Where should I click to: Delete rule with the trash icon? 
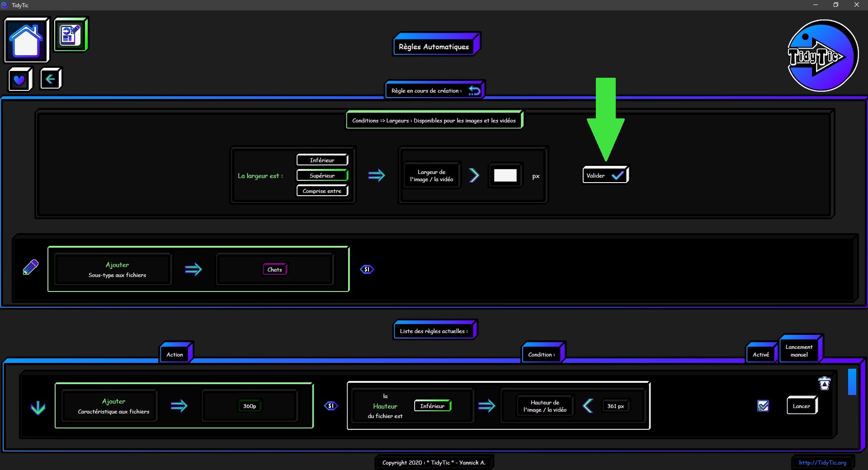825,383
